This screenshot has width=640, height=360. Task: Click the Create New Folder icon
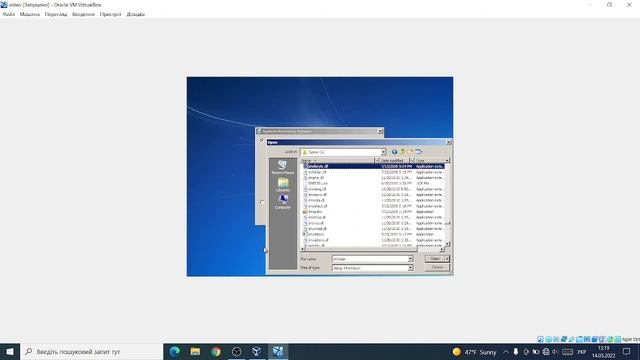(411, 152)
